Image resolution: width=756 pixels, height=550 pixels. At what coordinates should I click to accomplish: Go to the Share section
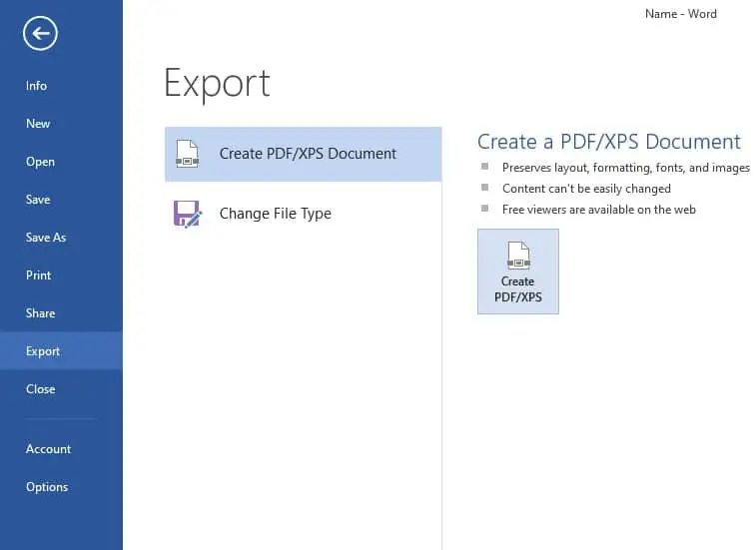pos(61,313)
